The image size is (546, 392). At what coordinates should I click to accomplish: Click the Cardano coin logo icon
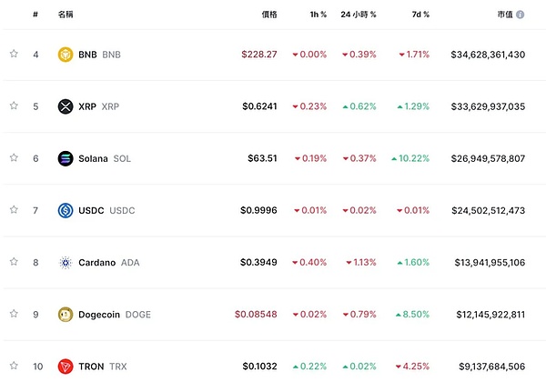click(65, 263)
